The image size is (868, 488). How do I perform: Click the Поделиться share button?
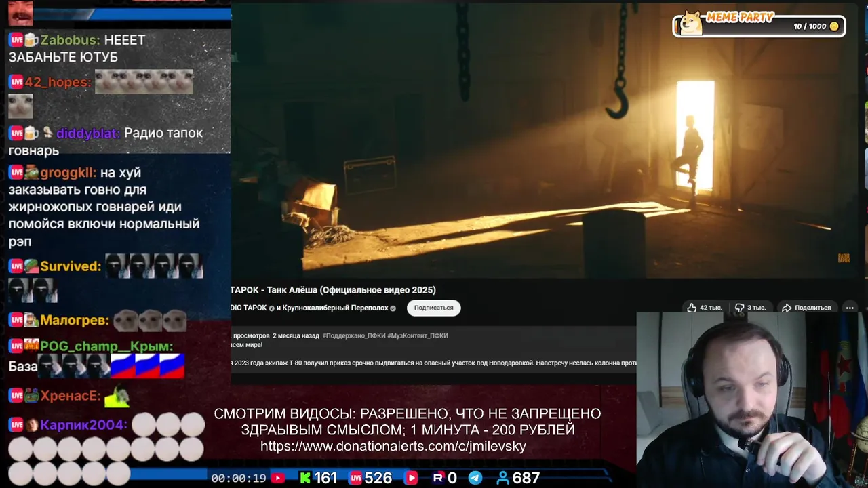click(x=806, y=308)
